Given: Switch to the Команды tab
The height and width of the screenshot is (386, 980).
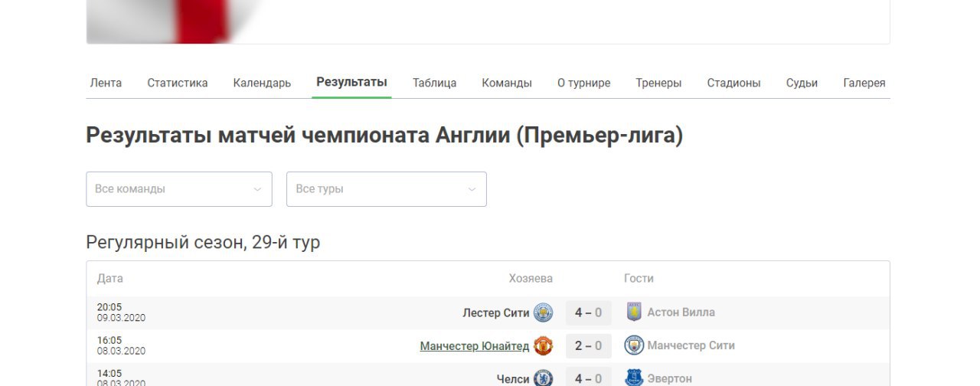Looking at the screenshot, I should (x=507, y=83).
